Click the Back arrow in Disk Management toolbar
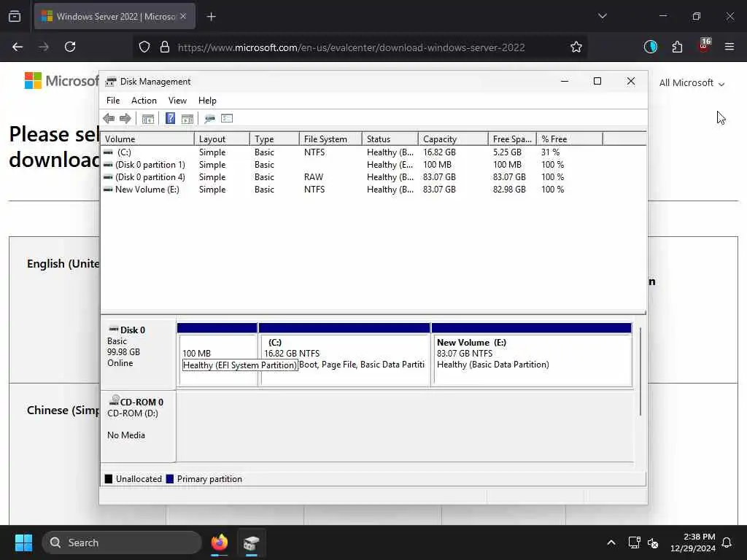The image size is (747, 560). click(109, 119)
